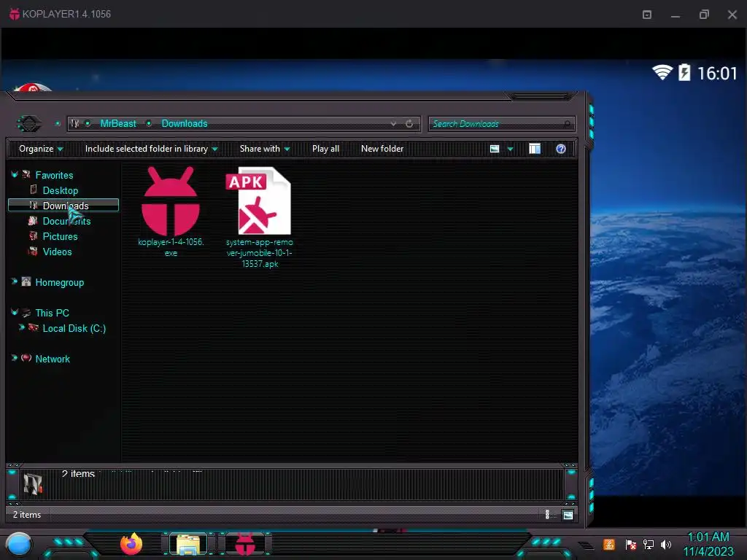Click the search magnifier icon
The width and height of the screenshot is (747, 560).
(x=567, y=124)
